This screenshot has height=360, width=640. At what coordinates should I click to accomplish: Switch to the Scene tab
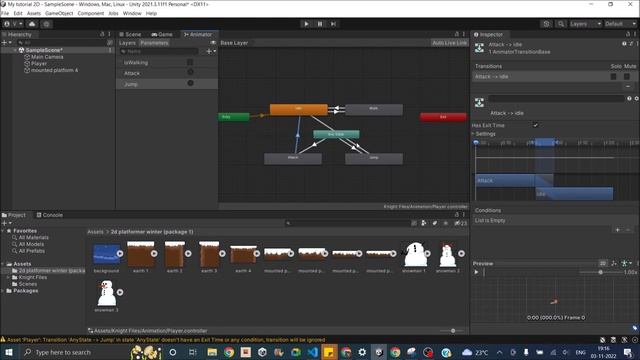click(130, 35)
